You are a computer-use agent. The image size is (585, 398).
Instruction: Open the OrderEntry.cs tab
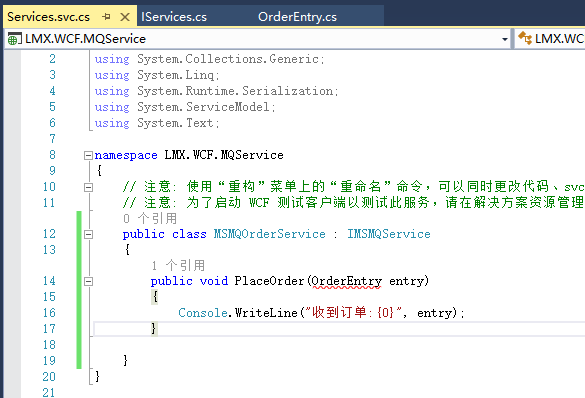(297, 17)
